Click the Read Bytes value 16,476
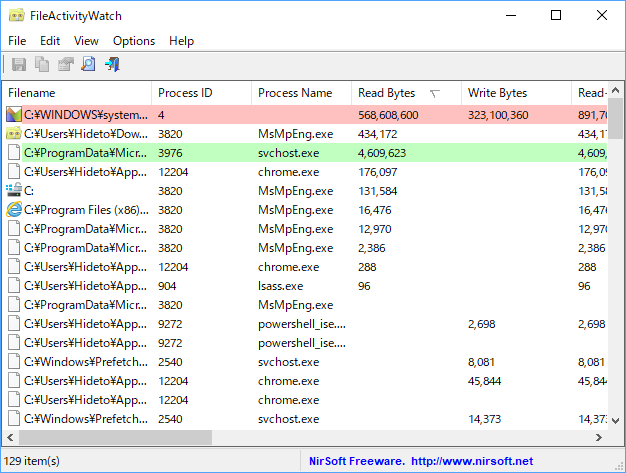626x473 pixels. click(x=374, y=210)
